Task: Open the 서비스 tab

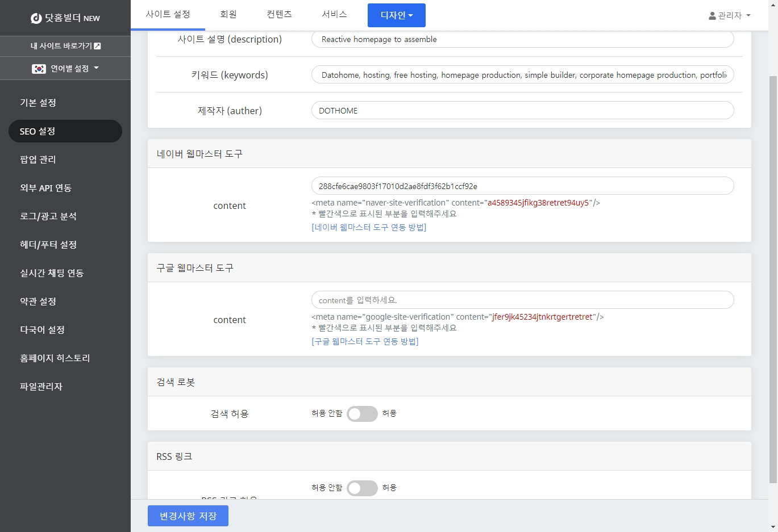Action: click(334, 15)
